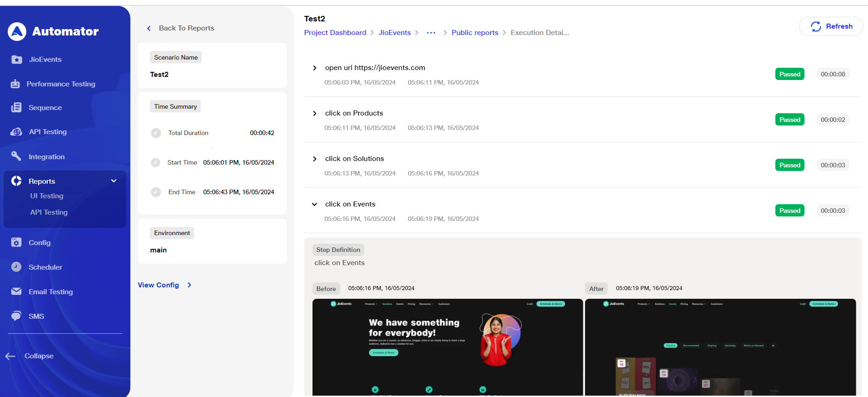
Task: Click the Automator logo icon
Action: [x=17, y=31]
